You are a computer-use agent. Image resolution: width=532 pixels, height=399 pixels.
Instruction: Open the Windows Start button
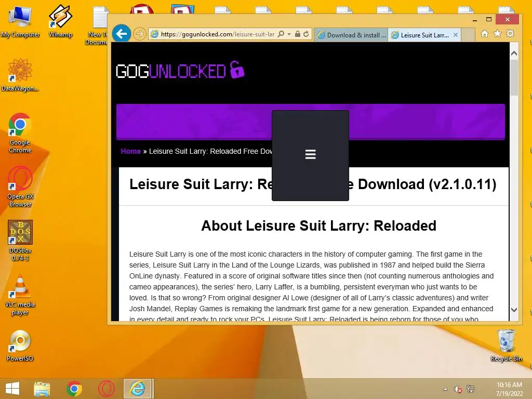coord(12,389)
